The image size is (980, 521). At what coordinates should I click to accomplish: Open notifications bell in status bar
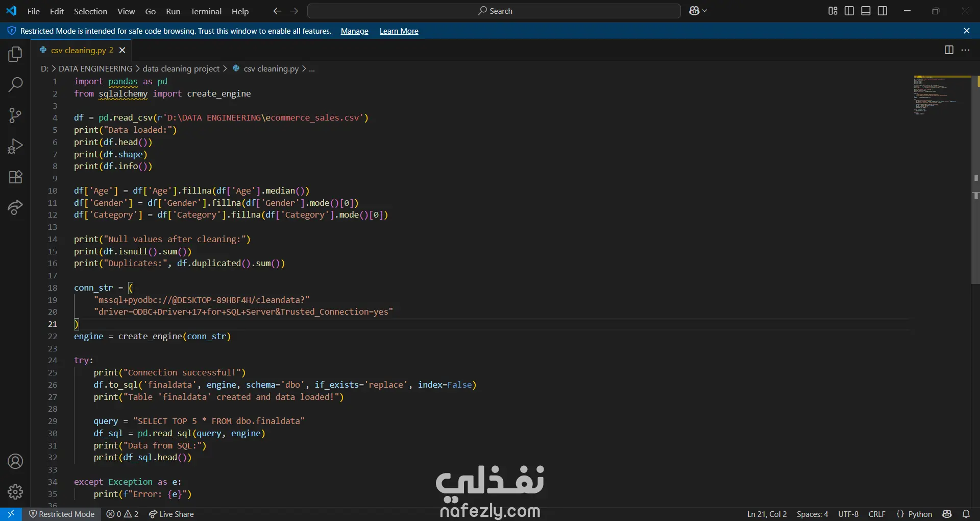[x=966, y=514]
